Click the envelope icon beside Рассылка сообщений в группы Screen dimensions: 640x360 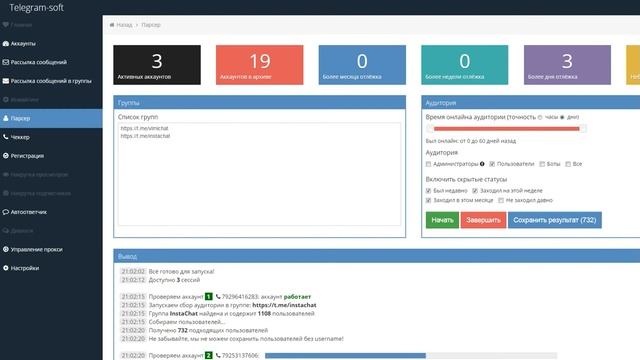click(x=6, y=81)
